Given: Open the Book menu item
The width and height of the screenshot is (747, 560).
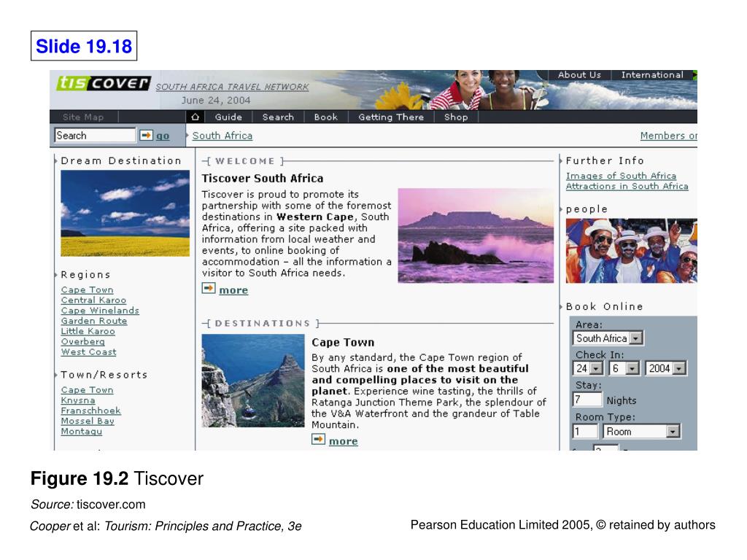Looking at the screenshot, I should [x=326, y=117].
